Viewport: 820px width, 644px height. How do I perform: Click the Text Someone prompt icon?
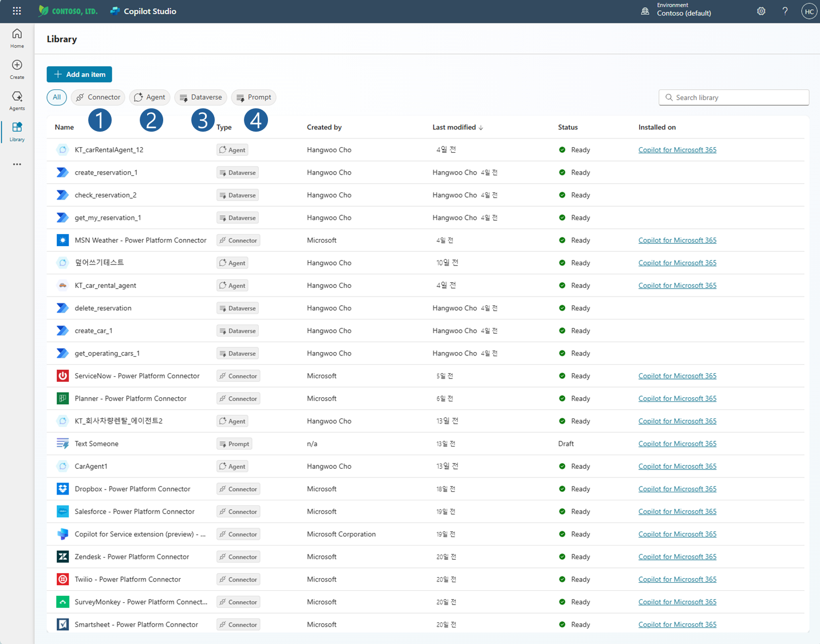(x=62, y=444)
